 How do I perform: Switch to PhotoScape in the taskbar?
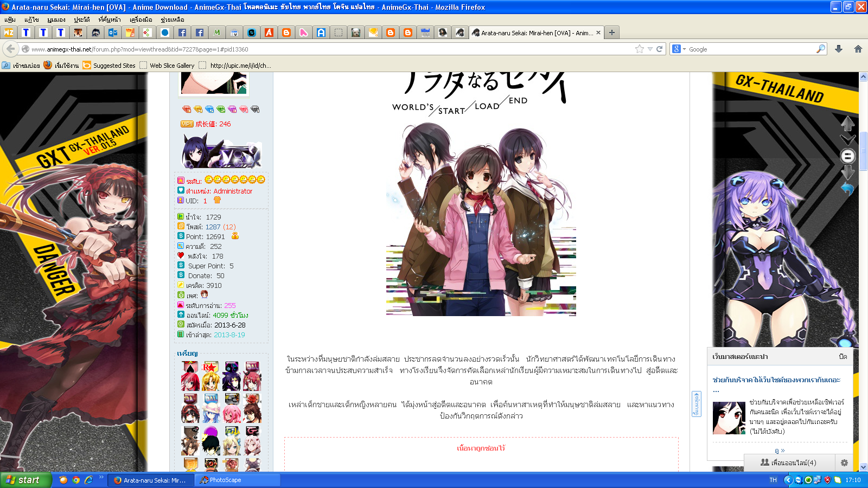(x=238, y=480)
